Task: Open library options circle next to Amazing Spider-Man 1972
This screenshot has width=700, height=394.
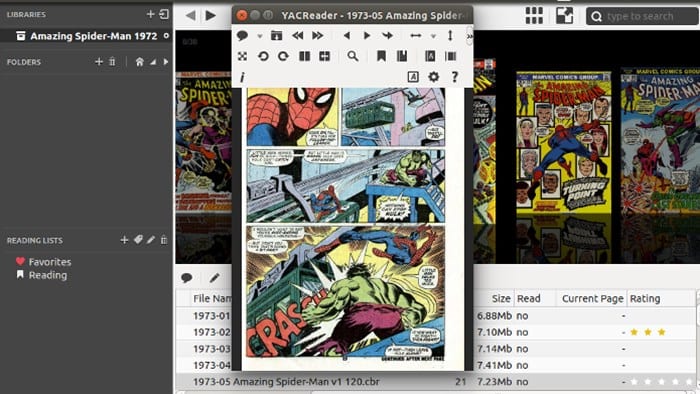Action: (166, 36)
